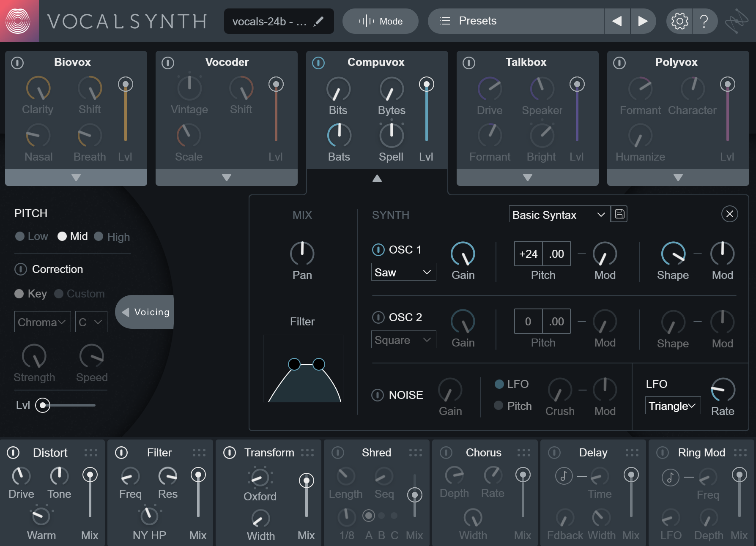Select Shred pattern A button

point(369,516)
